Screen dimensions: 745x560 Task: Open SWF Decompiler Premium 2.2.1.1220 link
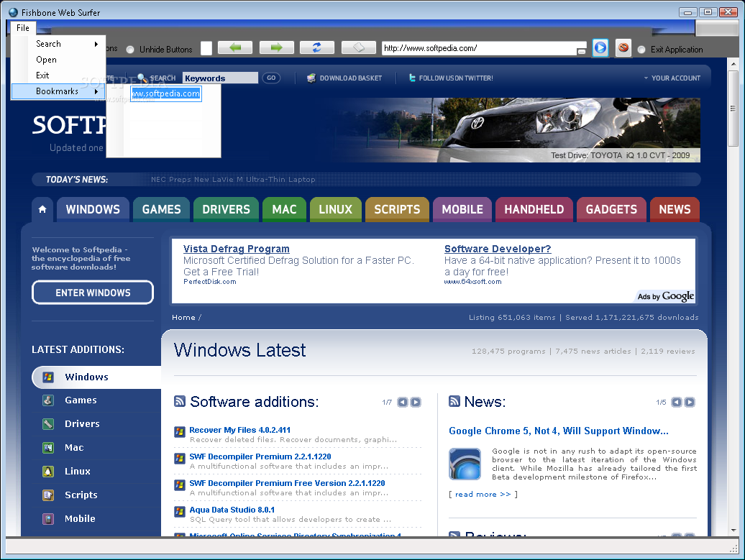[x=260, y=456]
